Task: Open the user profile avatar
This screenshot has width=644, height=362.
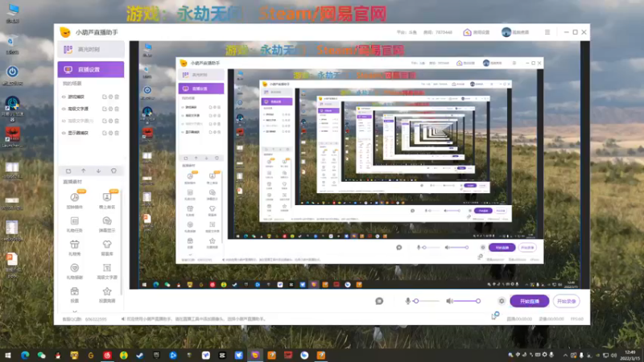Action: [506, 32]
